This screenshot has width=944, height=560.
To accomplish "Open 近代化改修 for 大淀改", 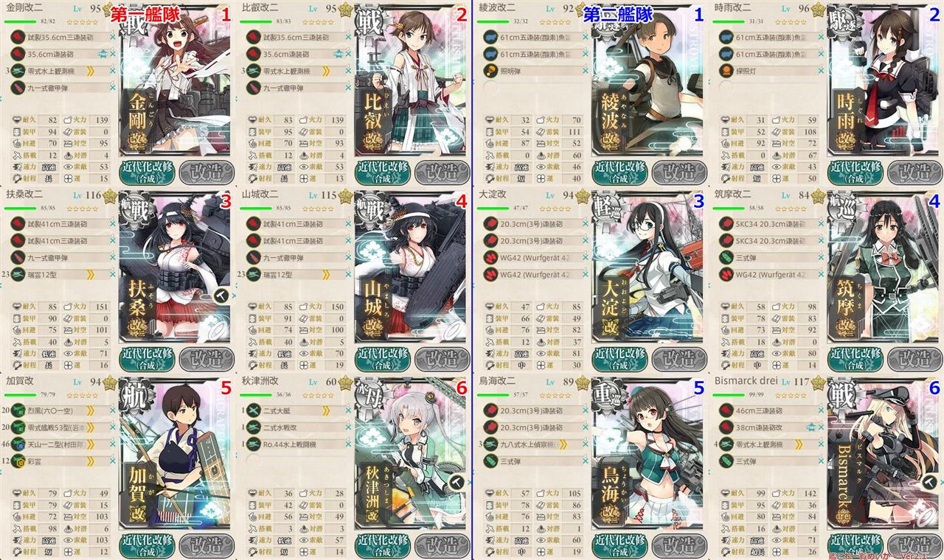I will [x=619, y=359].
